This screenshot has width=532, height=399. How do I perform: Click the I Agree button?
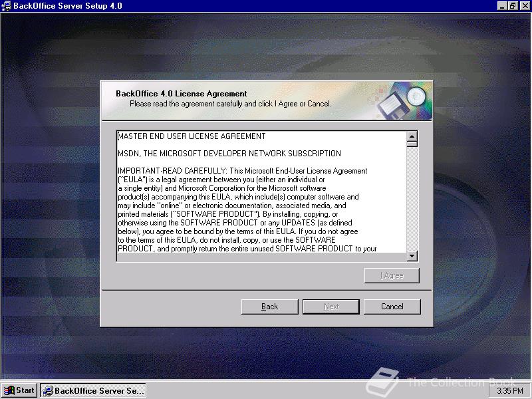[x=392, y=275]
